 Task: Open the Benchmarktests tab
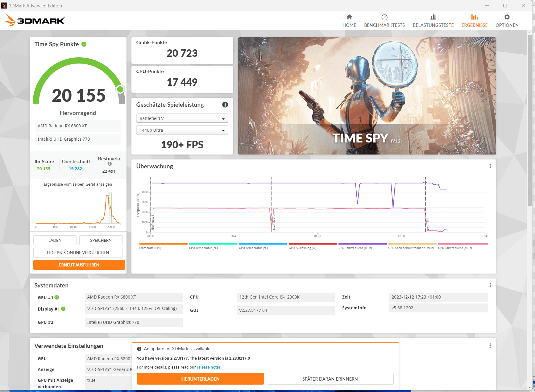[x=384, y=21]
